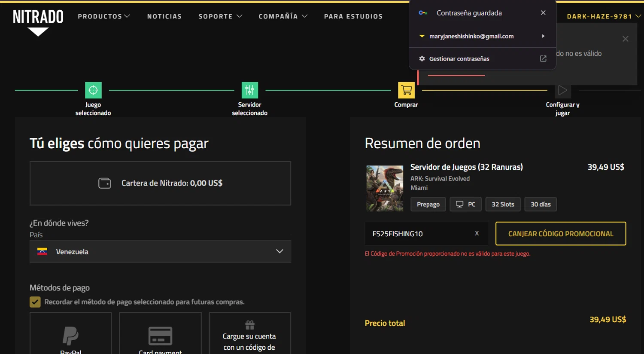This screenshot has height=354, width=644.
Task: Click the 30 días tag
Action: (541, 204)
